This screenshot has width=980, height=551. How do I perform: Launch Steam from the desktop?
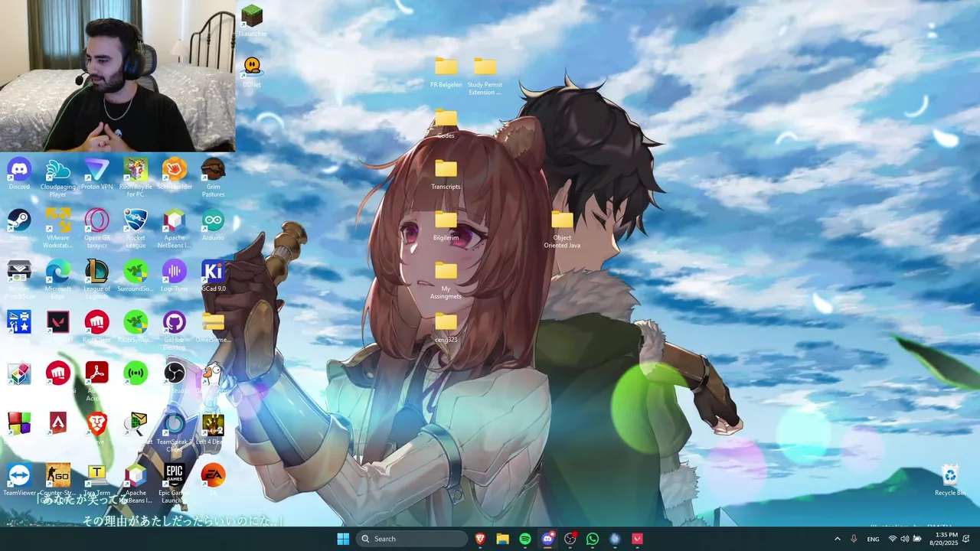(19, 225)
